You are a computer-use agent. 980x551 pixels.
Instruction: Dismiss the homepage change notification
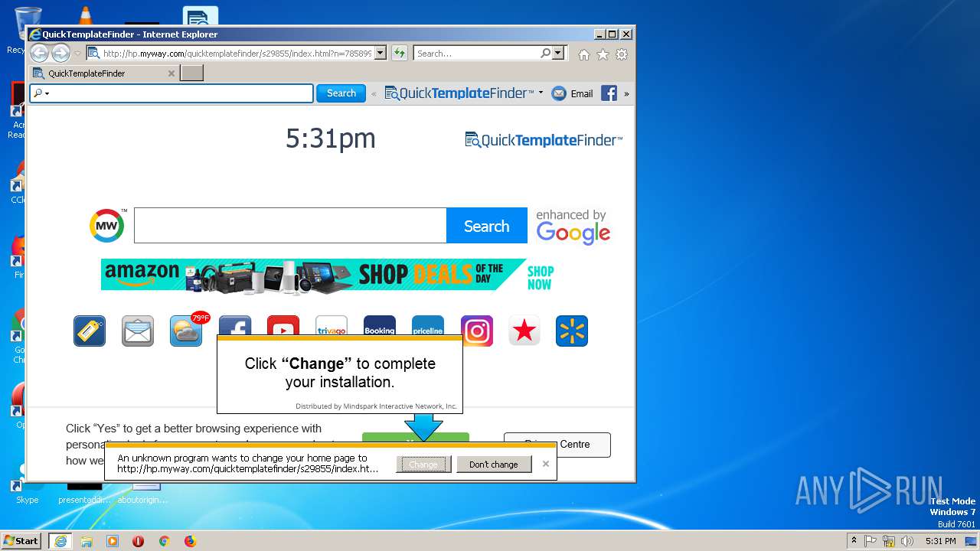(x=546, y=464)
